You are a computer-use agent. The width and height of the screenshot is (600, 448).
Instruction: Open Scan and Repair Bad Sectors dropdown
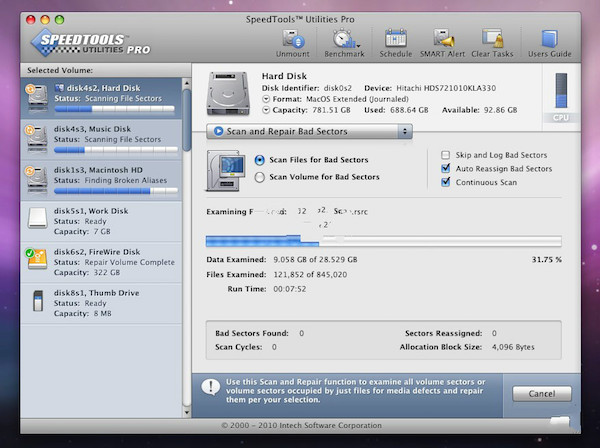(309, 131)
